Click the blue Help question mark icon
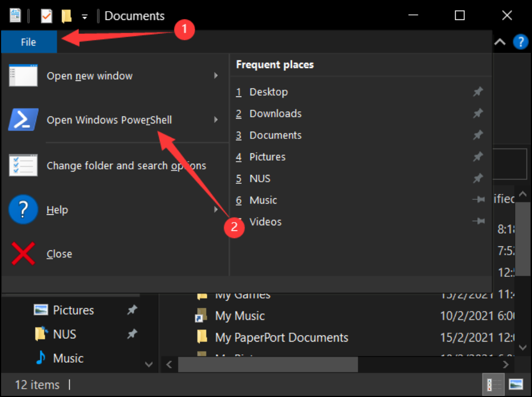This screenshot has width=532, height=397. click(23, 210)
